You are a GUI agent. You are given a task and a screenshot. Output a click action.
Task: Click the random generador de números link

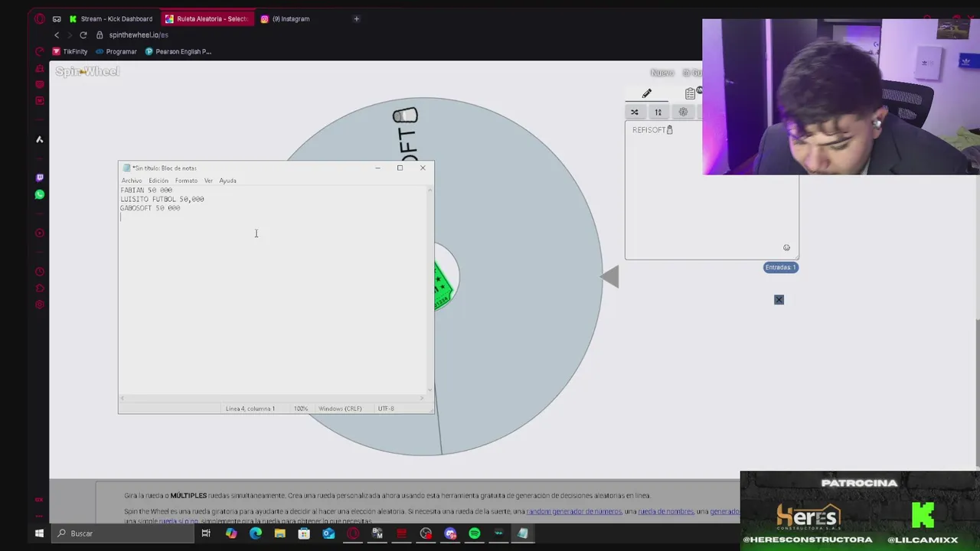tap(573, 511)
